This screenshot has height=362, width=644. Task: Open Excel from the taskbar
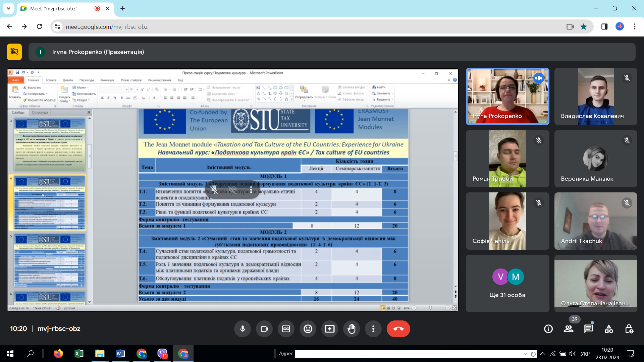coord(79,354)
